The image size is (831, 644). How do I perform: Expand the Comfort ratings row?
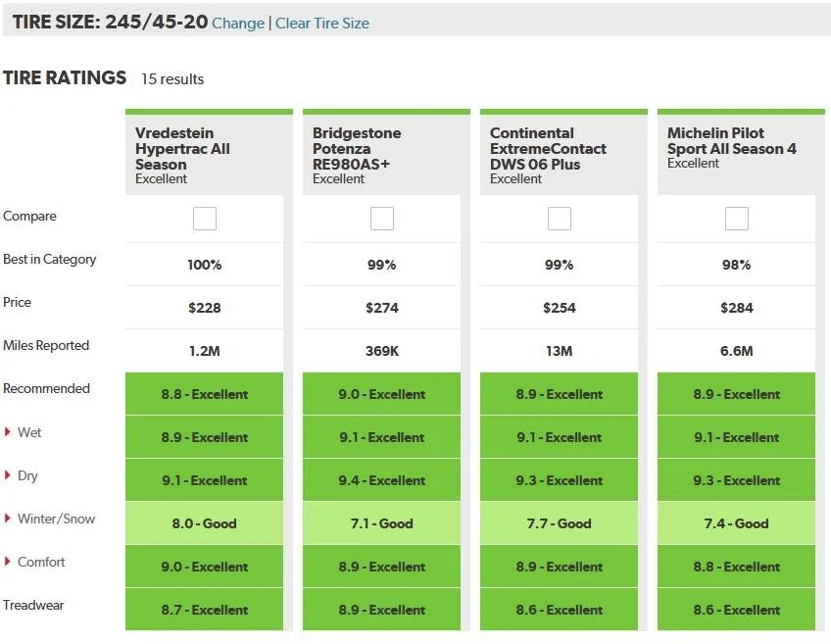pyautogui.click(x=34, y=562)
